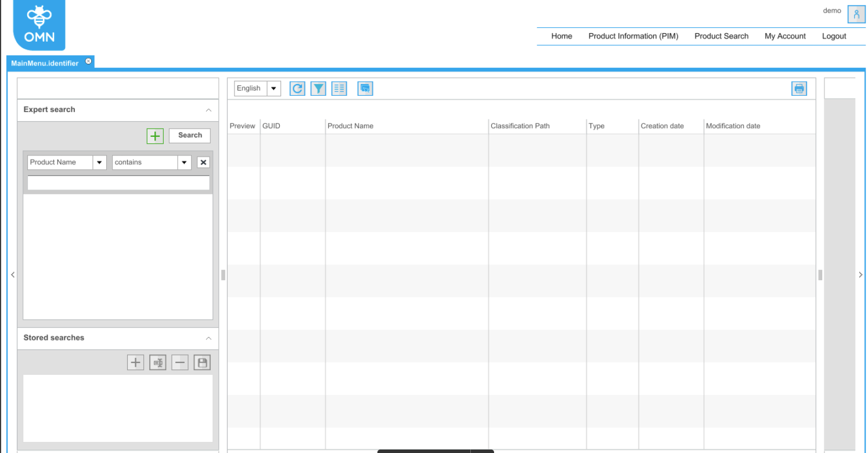Type in the search value input field

pyautogui.click(x=118, y=182)
